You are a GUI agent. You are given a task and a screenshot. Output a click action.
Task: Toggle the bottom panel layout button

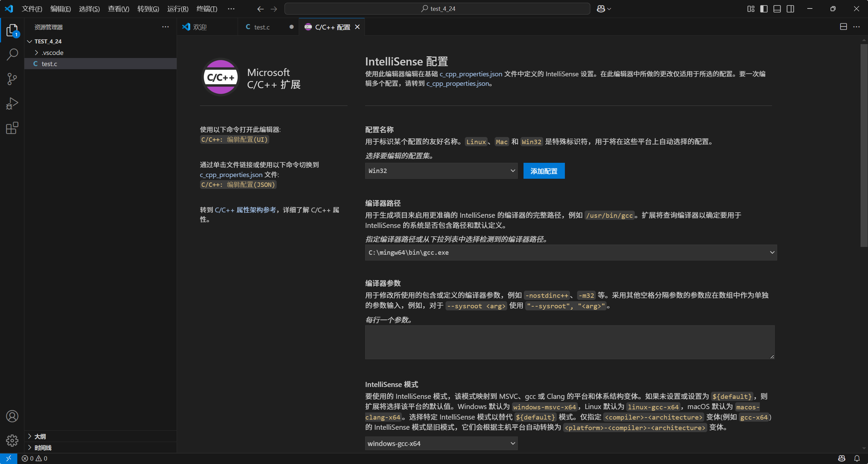coord(777,9)
